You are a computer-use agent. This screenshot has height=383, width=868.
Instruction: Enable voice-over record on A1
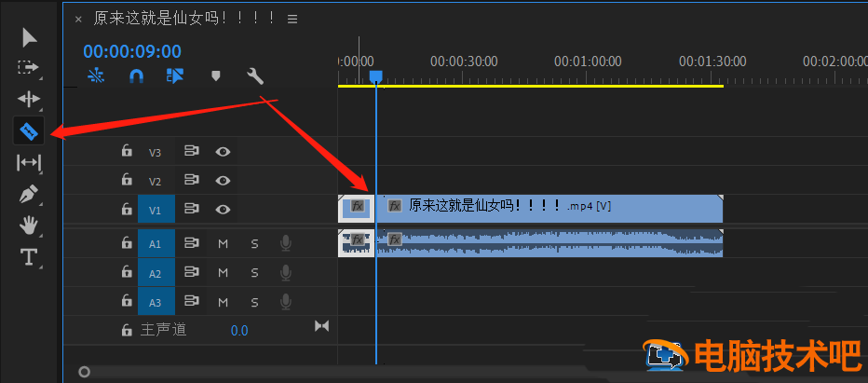click(286, 243)
